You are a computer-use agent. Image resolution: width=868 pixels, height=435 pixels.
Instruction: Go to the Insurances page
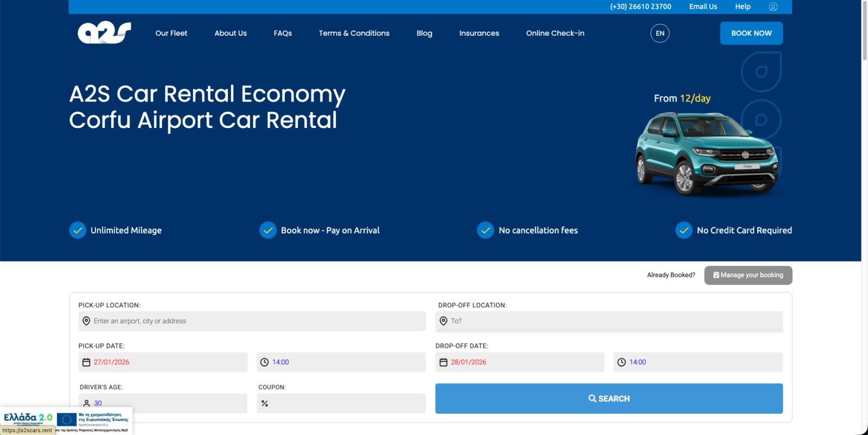[479, 33]
